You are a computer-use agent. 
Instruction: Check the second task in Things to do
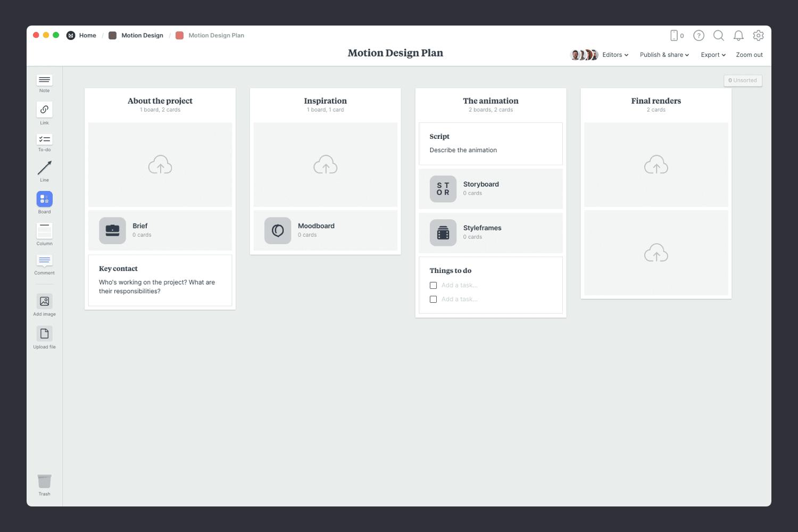pyautogui.click(x=433, y=299)
